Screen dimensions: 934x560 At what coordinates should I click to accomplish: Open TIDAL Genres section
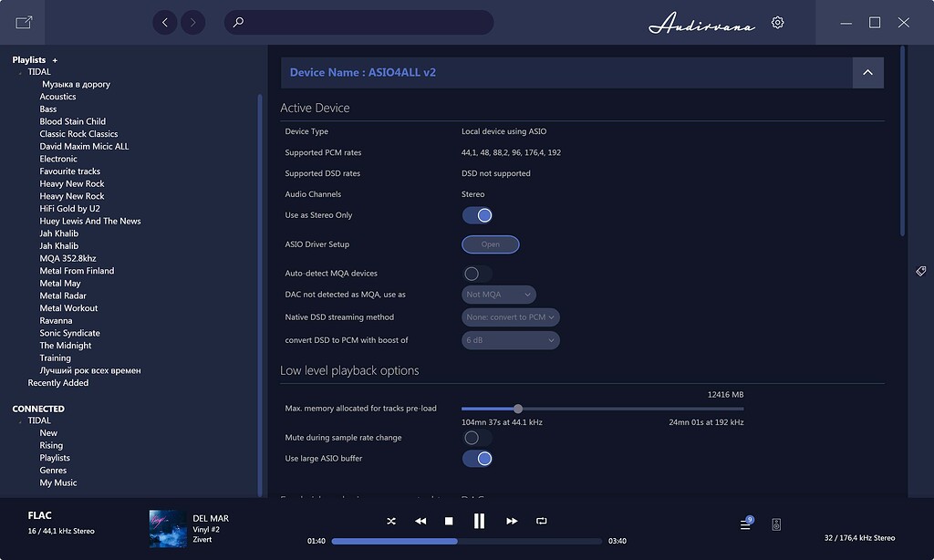[x=53, y=471]
